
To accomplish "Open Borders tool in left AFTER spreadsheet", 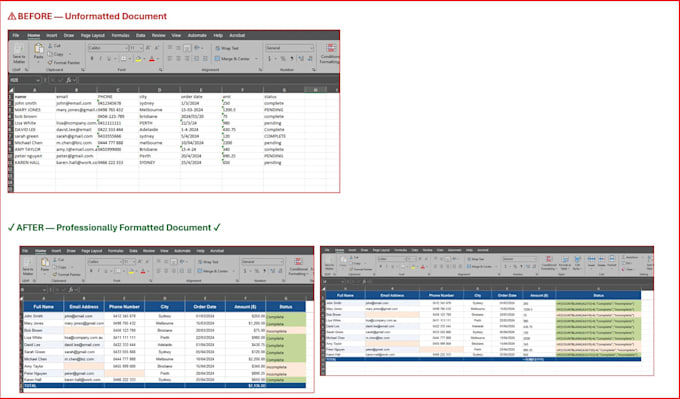I will [118, 271].
